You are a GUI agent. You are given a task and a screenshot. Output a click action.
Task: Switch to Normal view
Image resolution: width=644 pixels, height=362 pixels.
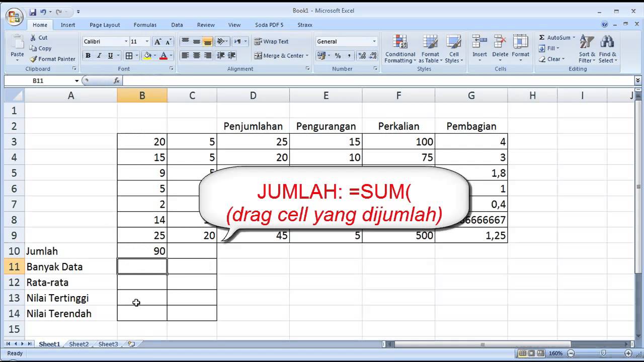point(522,353)
